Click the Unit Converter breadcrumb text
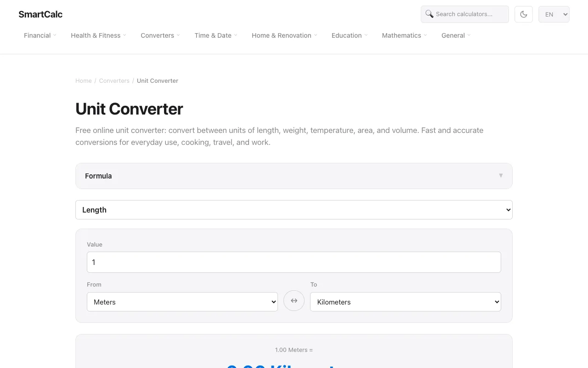 [x=158, y=80]
